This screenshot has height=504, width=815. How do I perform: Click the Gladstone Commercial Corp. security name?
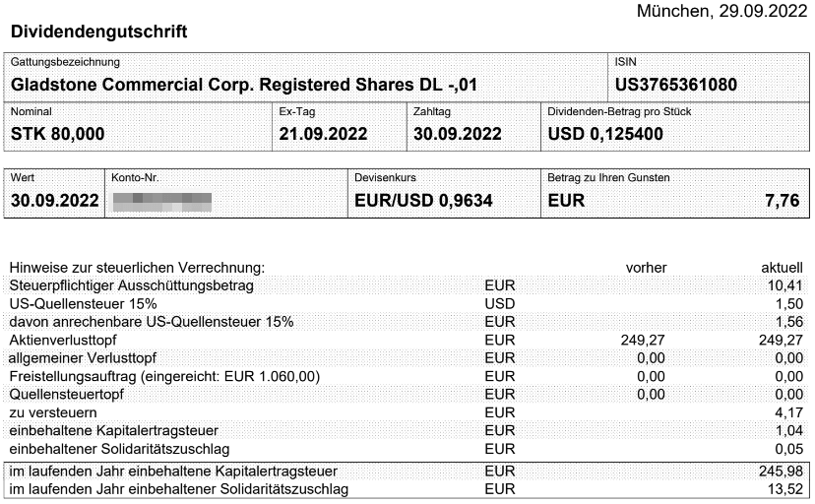coord(244,85)
